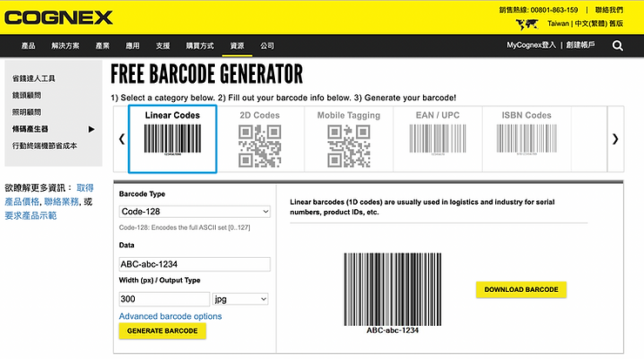Viewport: 644px width, 359px height.
Task: Click the sales hotline number 00801-863-159
Action: (x=554, y=10)
